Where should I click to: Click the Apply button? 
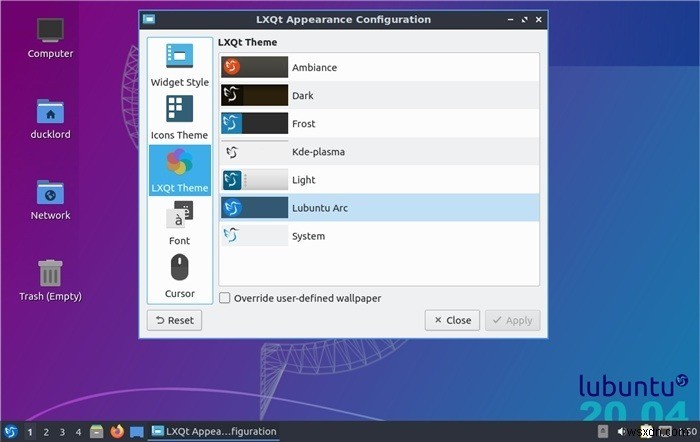click(512, 321)
